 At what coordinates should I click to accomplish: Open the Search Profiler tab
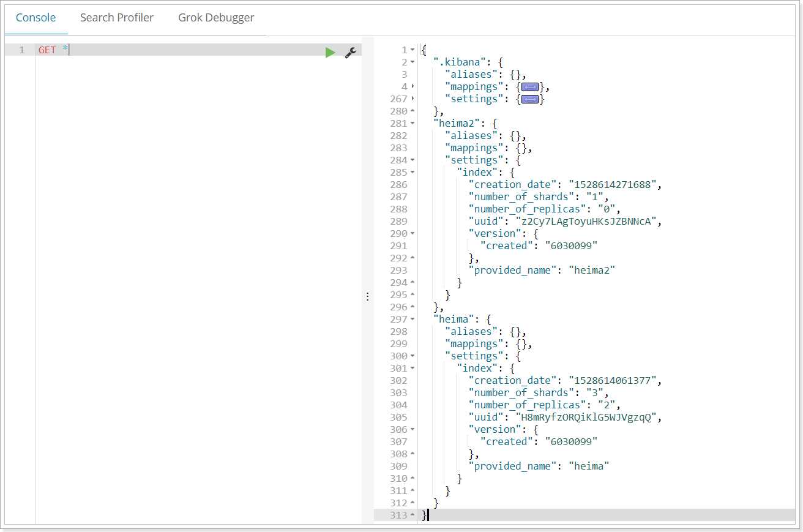[117, 18]
